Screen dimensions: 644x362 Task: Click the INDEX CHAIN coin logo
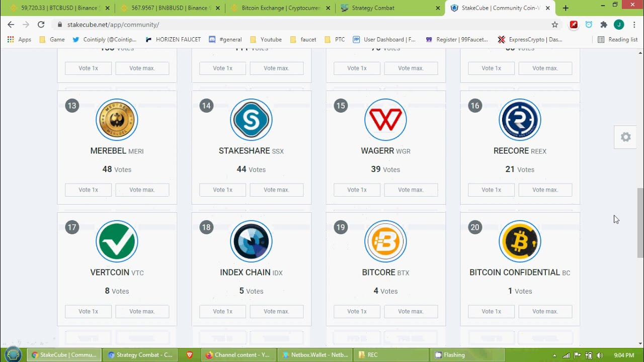tap(251, 241)
